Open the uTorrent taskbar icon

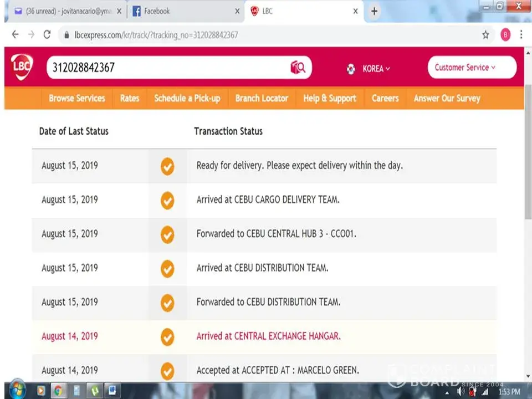click(x=95, y=391)
